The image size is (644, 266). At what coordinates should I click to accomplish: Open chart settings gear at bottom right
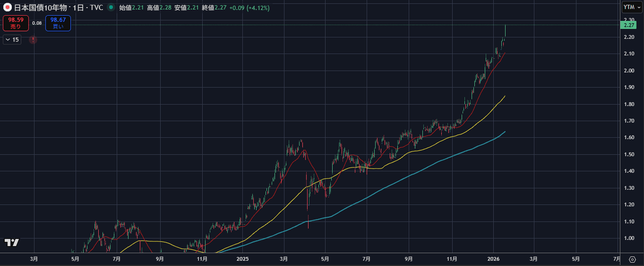[632, 260]
